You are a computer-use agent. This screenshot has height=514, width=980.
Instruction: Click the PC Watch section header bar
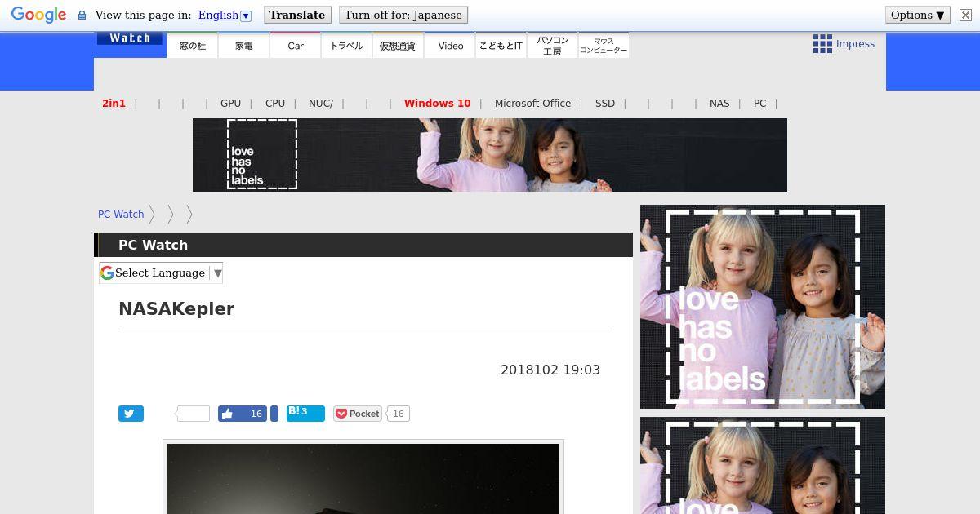363,245
